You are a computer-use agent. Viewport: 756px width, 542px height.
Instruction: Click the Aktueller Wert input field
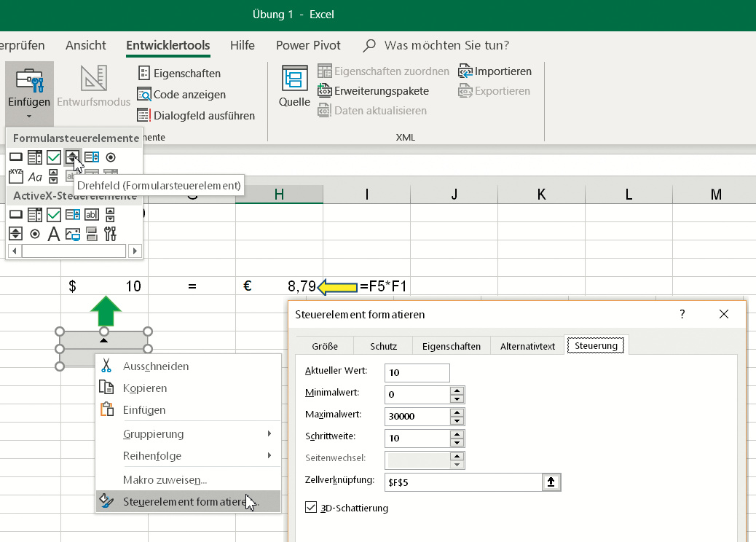pos(417,372)
